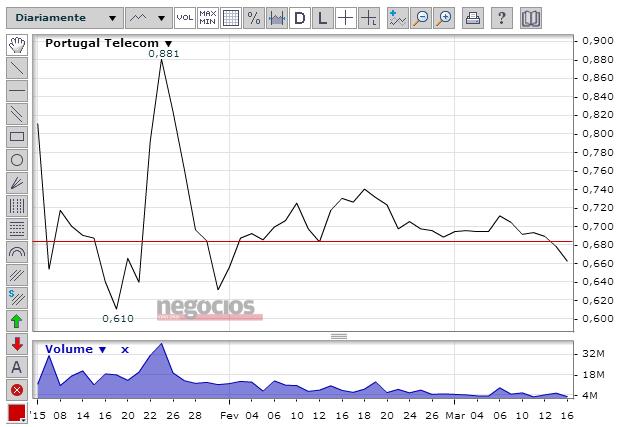This screenshot has width=640, height=427.
Task: Click the 32M volume axis label
Action: point(593,354)
